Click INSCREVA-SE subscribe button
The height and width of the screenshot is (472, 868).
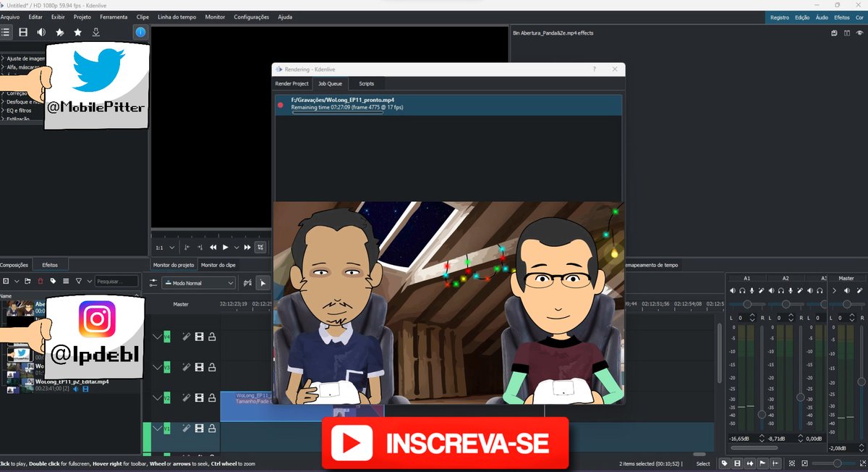[445, 442]
